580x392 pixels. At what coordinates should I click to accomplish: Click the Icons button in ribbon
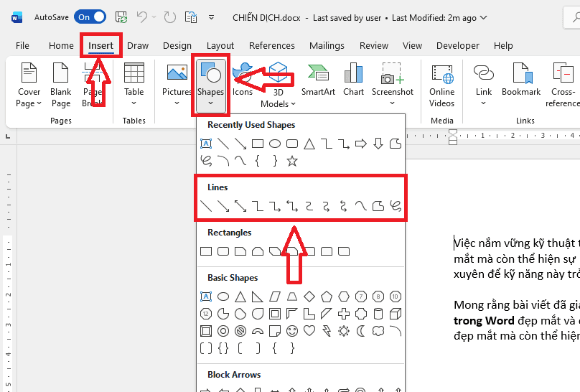[x=243, y=80]
